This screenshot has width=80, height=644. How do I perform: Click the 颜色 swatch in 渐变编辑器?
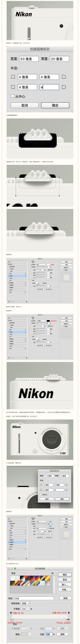(x=24, y=634)
